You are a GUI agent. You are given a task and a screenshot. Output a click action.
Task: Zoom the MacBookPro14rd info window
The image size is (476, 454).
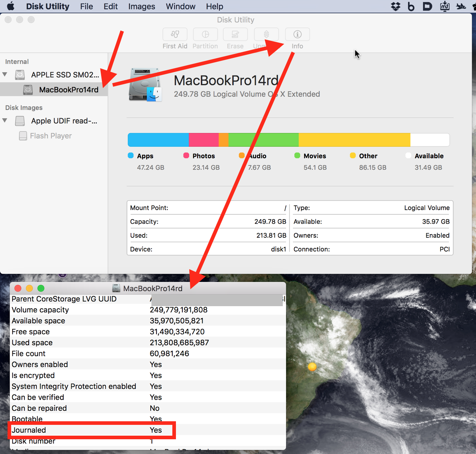(x=41, y=288)
